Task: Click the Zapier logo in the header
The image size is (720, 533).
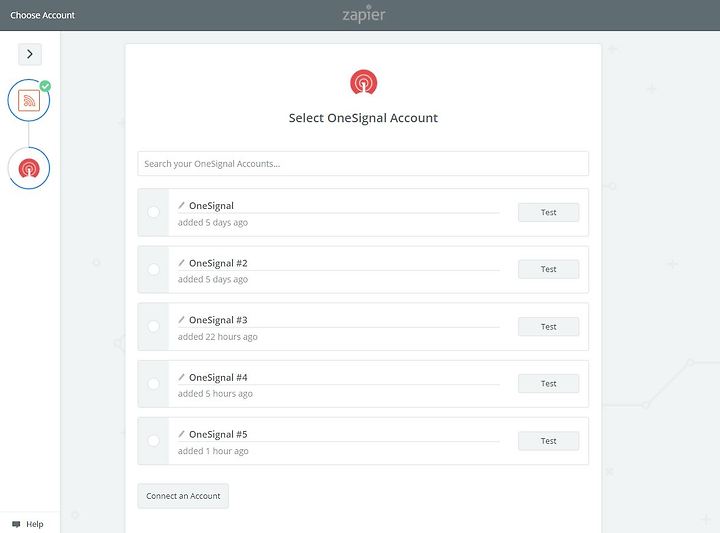Action: (364, 15)
